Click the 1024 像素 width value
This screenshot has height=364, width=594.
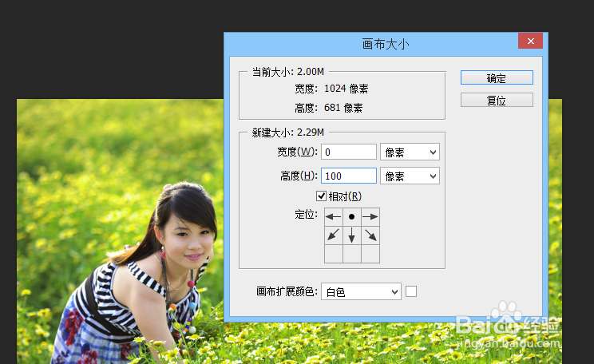pos(346,89)
